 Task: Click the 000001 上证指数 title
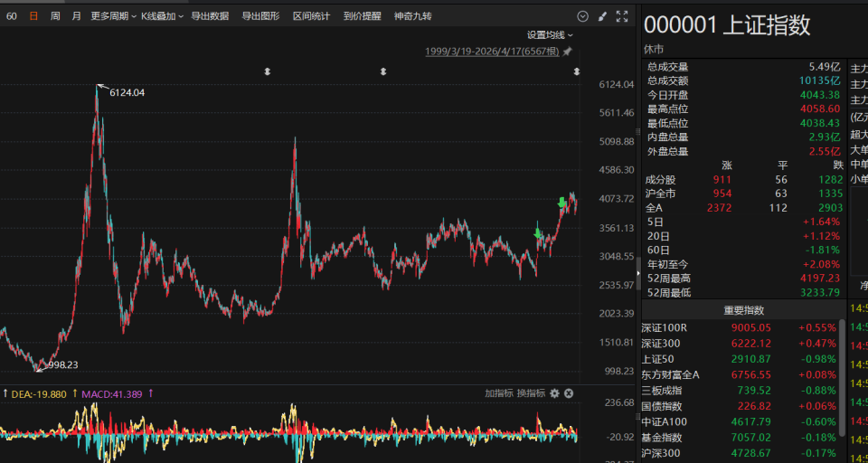[727, 25]
